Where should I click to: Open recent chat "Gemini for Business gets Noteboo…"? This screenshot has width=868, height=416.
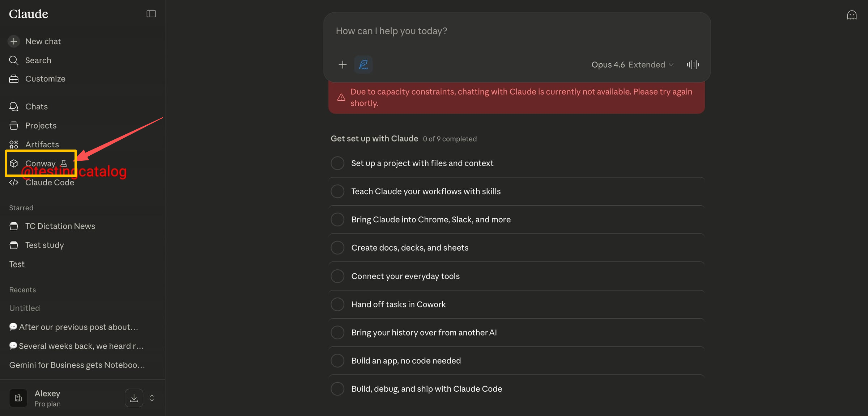point(77,365)
